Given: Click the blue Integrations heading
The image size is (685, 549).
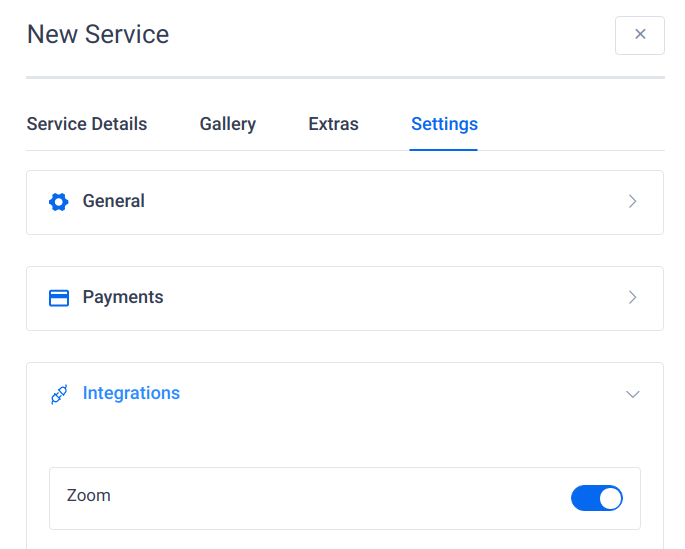Looking at the screenshot, I should [131, 393].
